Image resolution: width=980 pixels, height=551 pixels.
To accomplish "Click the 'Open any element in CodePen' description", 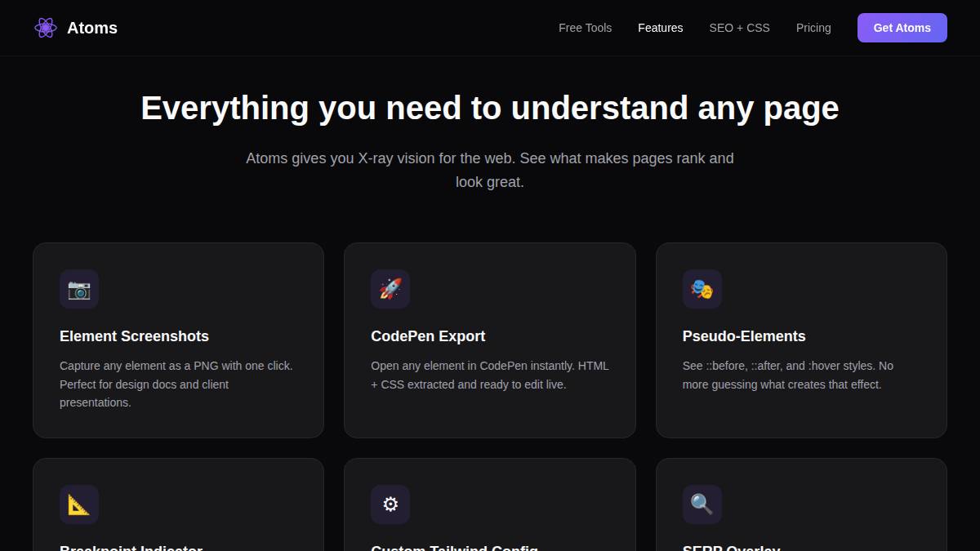I will coord(489,375).
